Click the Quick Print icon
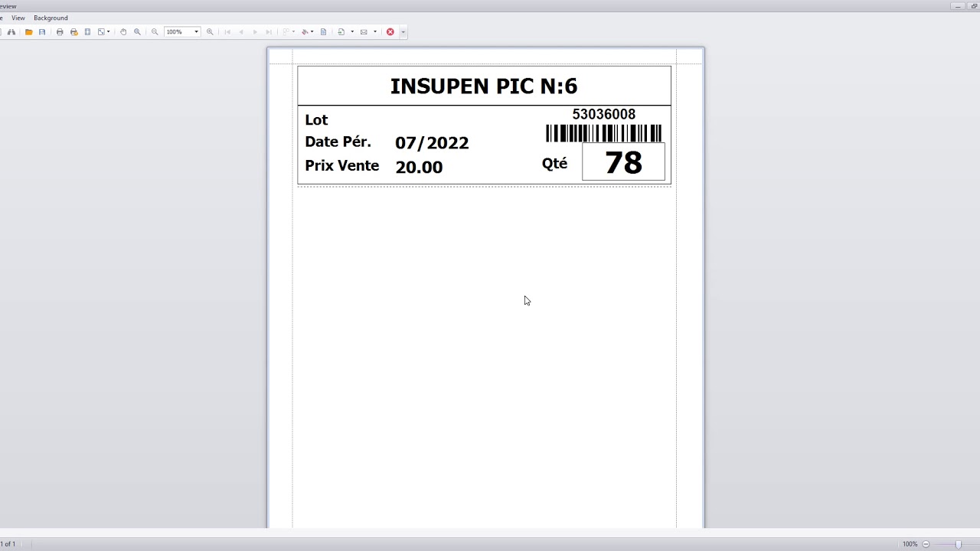Viewport: 980px width, 551px height. 73,32
